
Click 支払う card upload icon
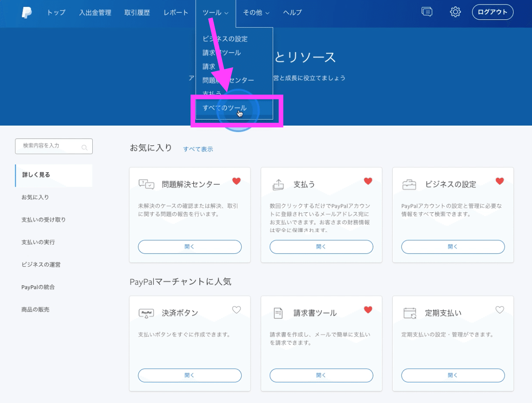point(278,184)
